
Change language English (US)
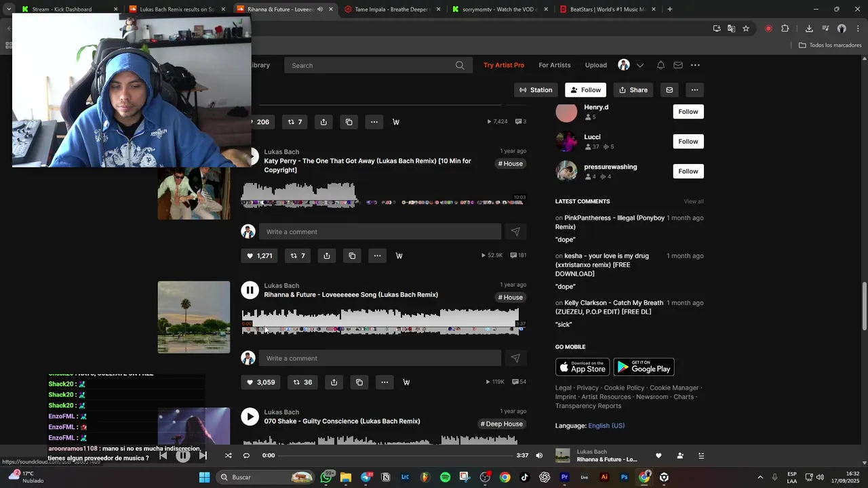[606, 426]
